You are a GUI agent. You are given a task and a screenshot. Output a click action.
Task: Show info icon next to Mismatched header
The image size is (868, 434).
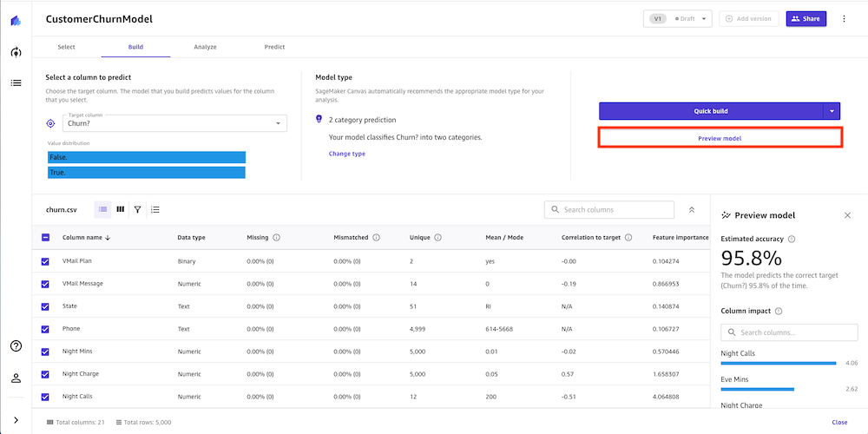[376, 238]
